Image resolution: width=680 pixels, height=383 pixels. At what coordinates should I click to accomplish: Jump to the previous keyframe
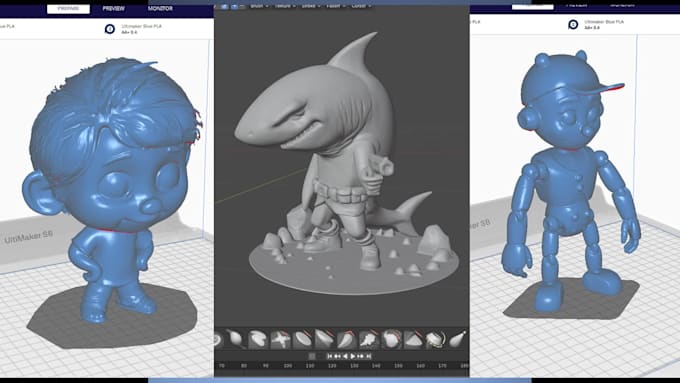[x=337, y=356]
